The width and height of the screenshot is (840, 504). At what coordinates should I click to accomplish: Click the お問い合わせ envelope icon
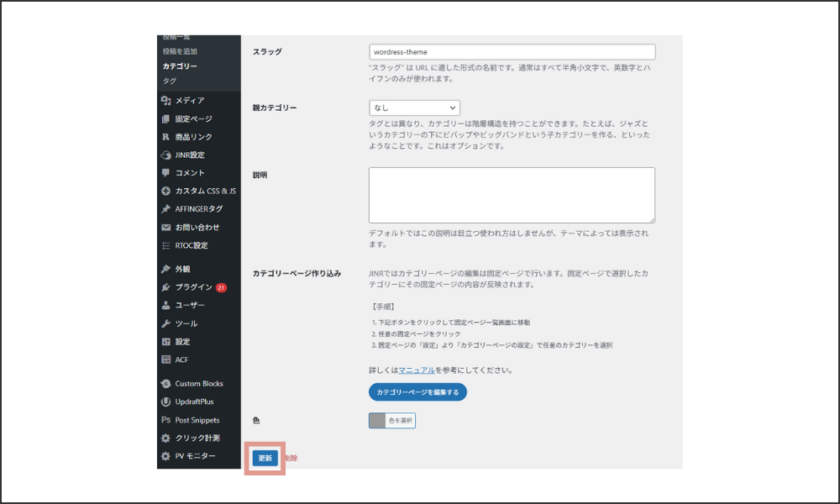[x=165, y=227]
